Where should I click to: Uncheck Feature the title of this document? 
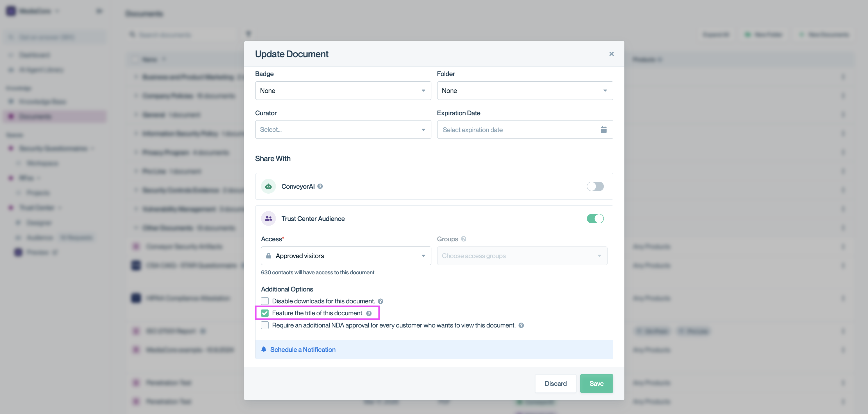click(x=265, y=313)
